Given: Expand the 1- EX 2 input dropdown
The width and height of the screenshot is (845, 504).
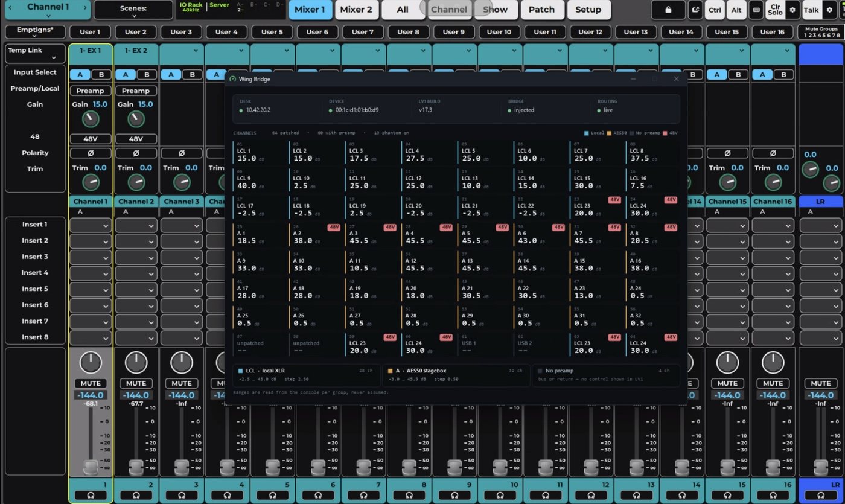Looking at the screenshot, I should (x=136, y=54).
